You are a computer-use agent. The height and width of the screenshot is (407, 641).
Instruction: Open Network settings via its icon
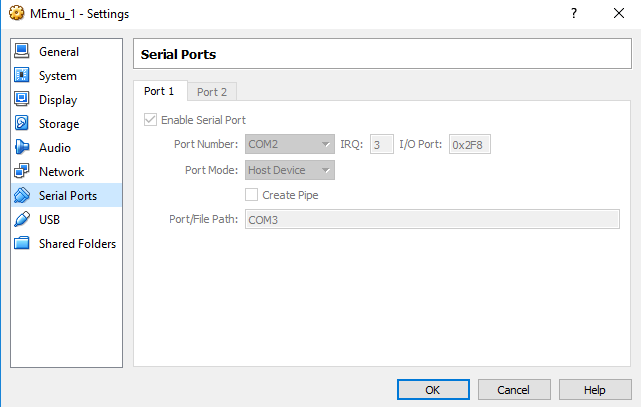tap(22, 172)
